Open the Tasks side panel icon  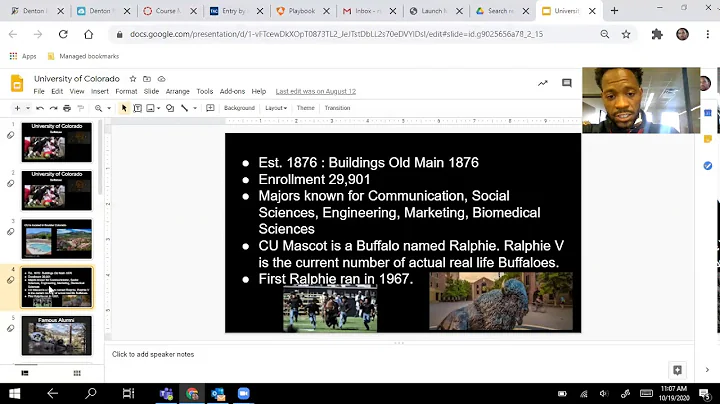(708, 166)
